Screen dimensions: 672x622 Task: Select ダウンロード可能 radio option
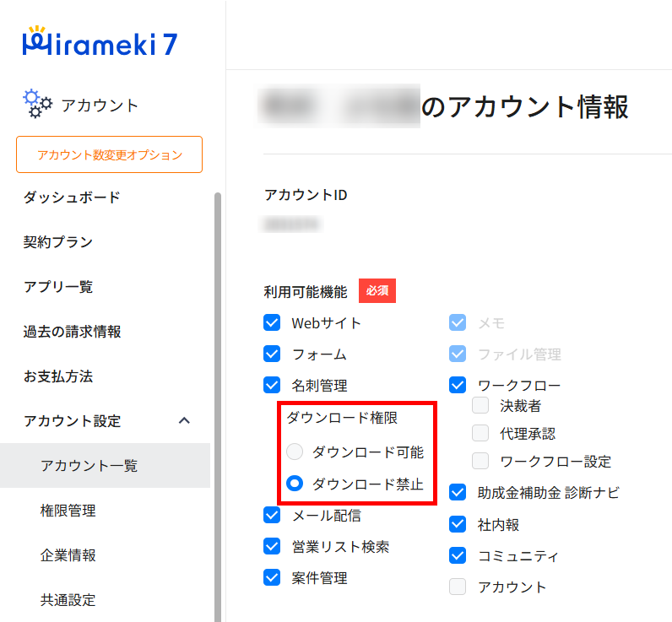point(295,452)
